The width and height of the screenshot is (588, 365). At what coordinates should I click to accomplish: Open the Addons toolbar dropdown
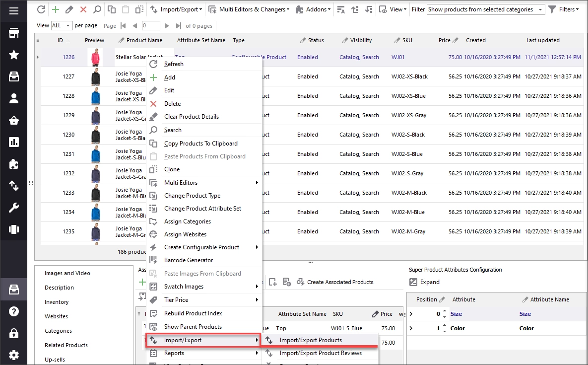click(313, 9)
